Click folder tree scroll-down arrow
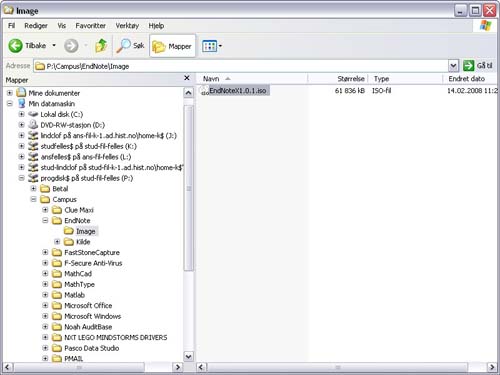This screenshot has width=500, height=375. coord(188,357)
